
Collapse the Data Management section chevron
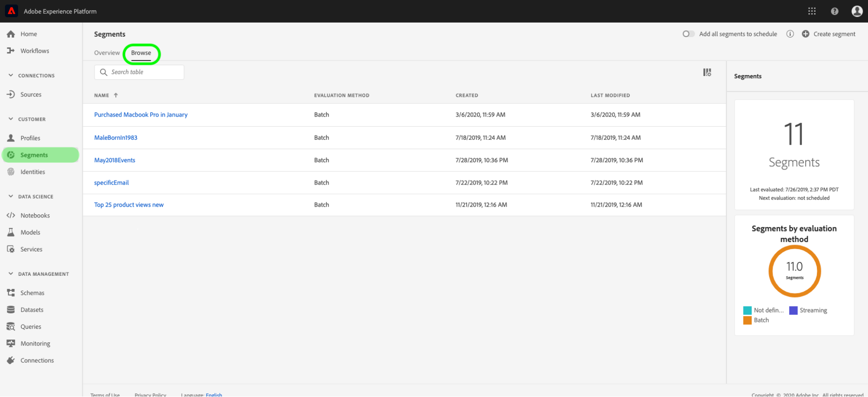11,274
